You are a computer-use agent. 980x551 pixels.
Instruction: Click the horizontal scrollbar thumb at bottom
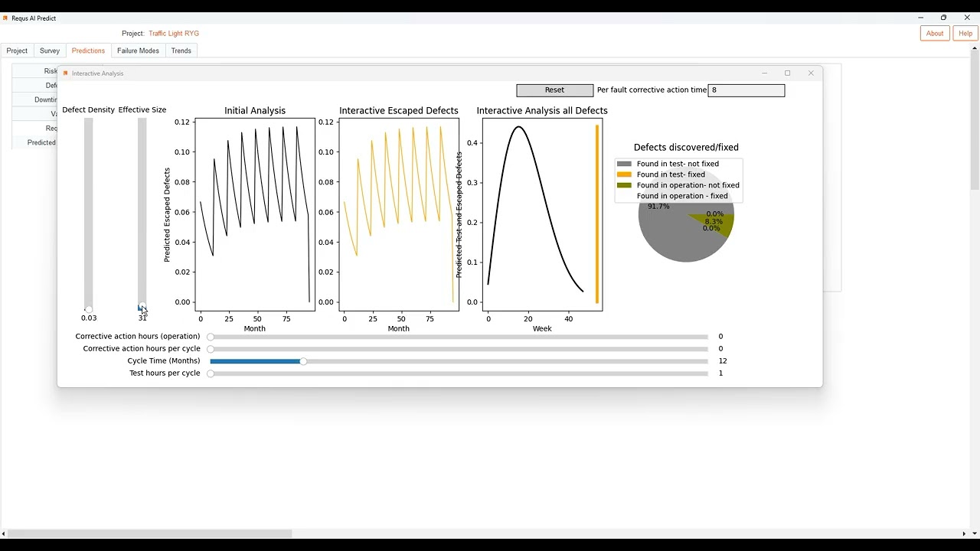(149, 533)
